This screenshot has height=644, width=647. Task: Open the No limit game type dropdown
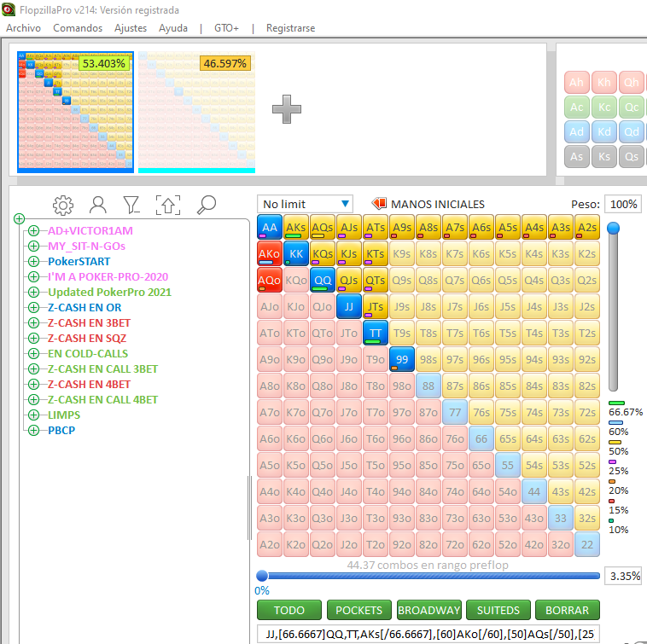pyautogui.click(x=306, y=204)
